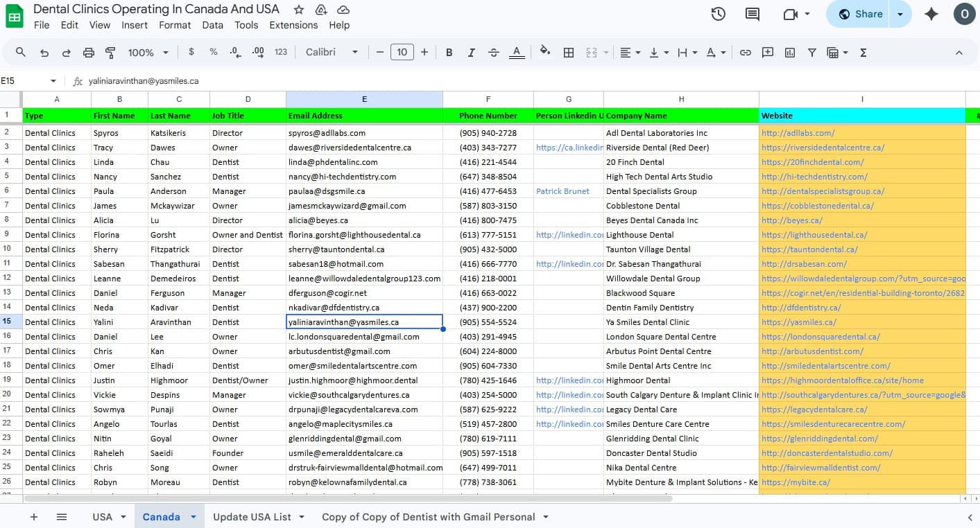Open version history clock icon
980x528 pixels.
pyautogui.click(x=718, y=14)
